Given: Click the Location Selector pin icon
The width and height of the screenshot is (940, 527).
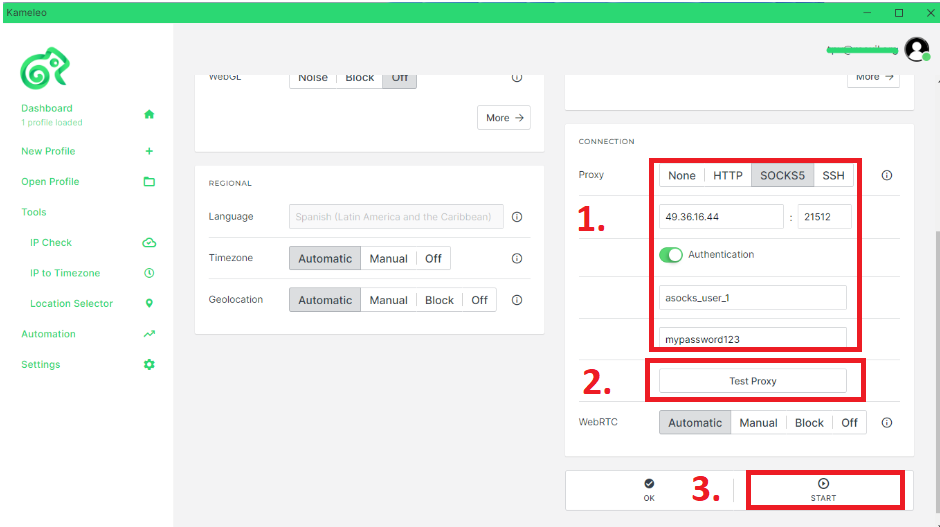Looking at the screenshot, I should 149,303.
